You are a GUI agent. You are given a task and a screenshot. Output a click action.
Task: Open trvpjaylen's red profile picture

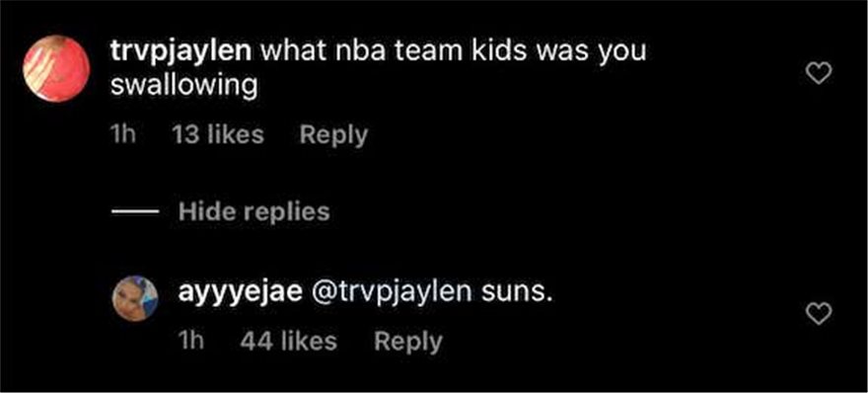point(56,69)
